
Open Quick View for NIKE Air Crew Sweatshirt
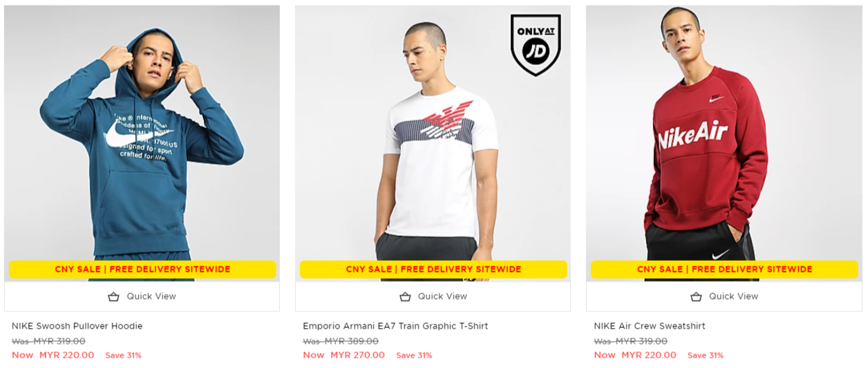724,297
